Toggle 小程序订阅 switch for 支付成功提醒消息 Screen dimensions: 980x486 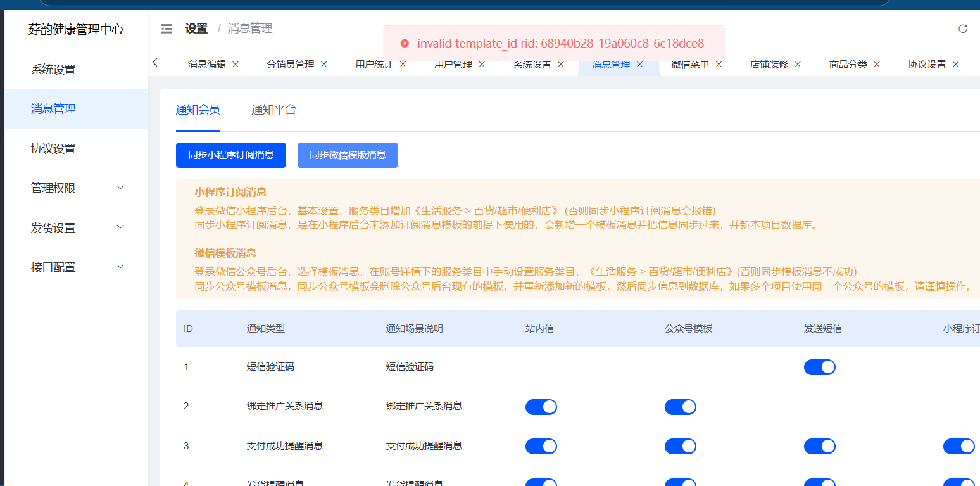click(959, 446)
